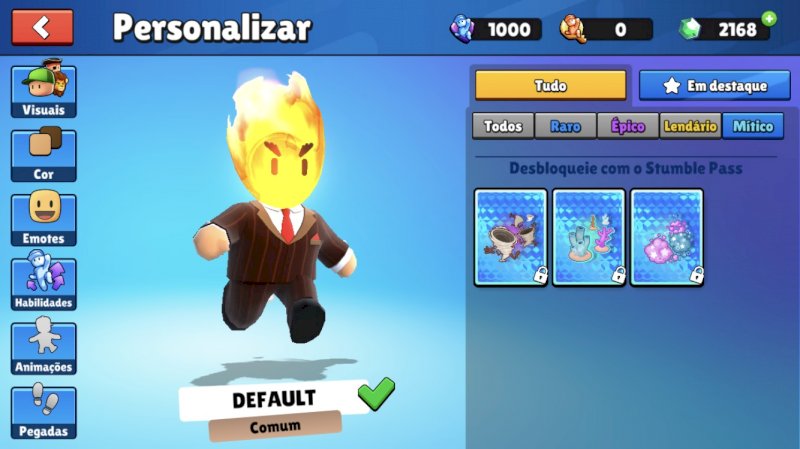Select locked coral footprint item
Viewport: 800px width, 449px height.
[589, 237]
